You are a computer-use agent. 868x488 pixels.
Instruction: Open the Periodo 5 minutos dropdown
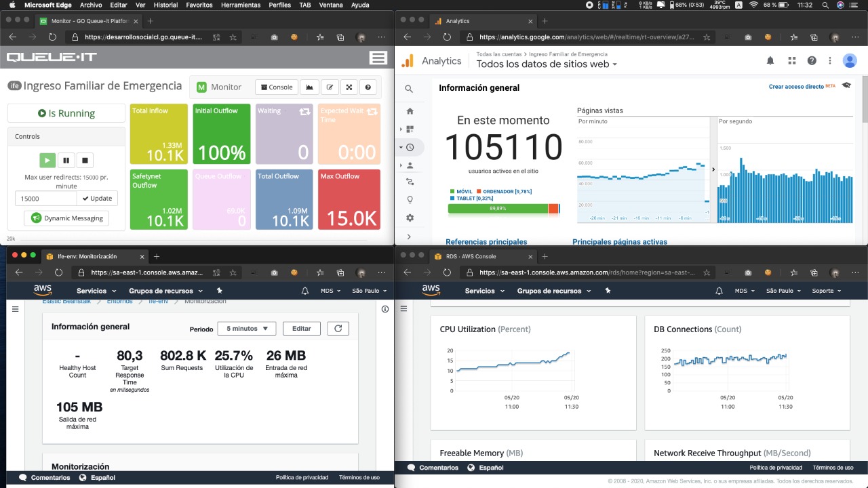[246, 329]
